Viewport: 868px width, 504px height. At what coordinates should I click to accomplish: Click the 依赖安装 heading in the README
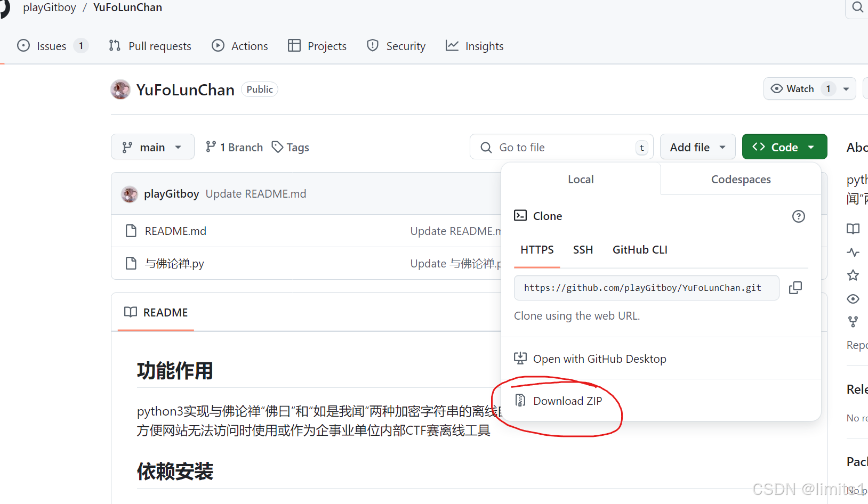click(175, 472)
